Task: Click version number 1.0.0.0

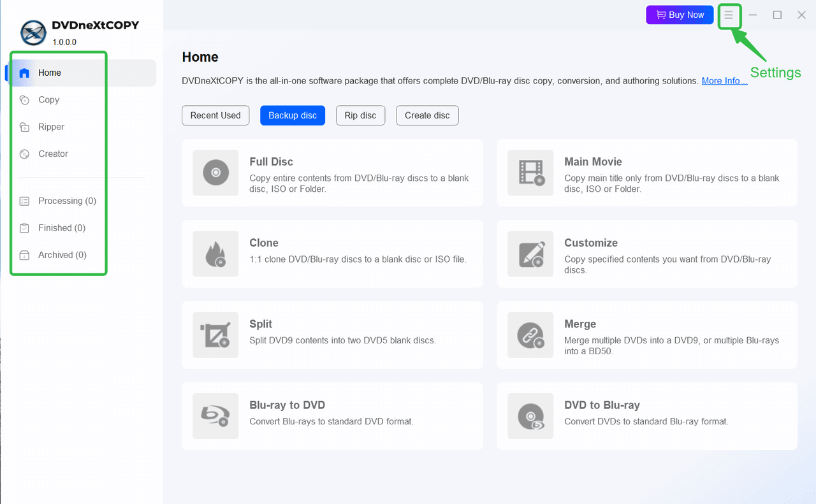Action: pos(64,42)
